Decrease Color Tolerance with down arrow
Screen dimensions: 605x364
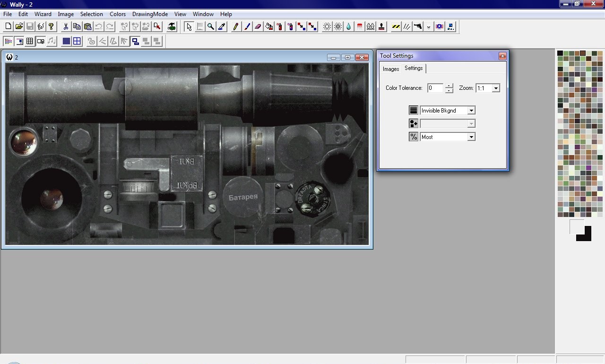tap(449, 90)
